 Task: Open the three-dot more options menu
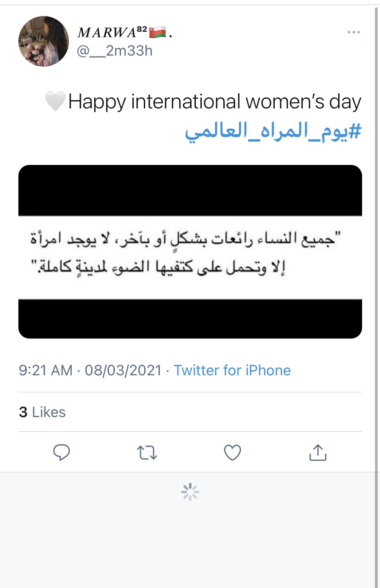pos(353,32)
